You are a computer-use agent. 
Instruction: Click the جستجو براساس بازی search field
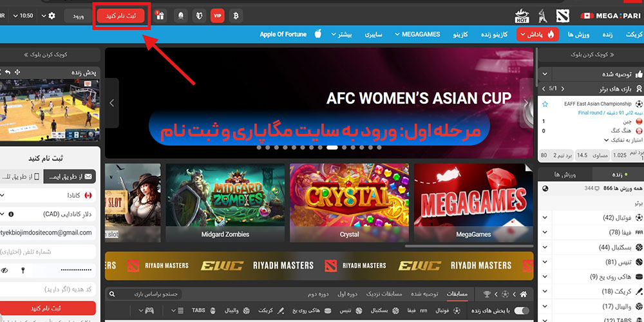click(144, 294)
